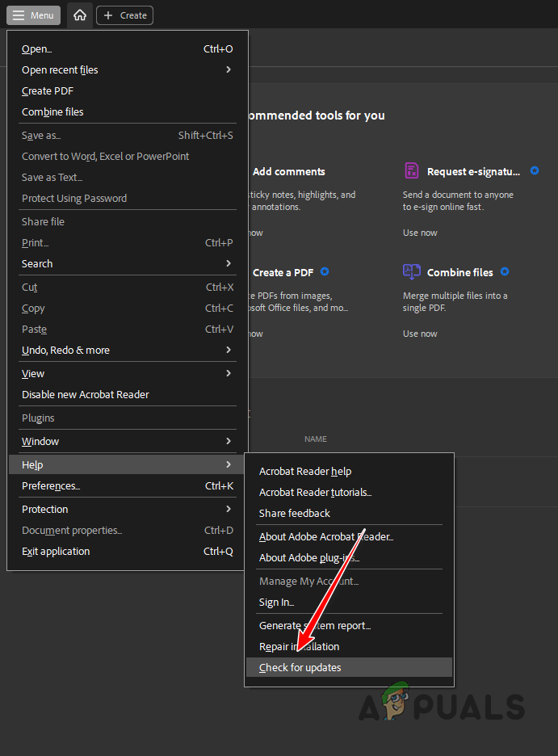Expand the Protection submenu
The width and height of the screenshot is (558, 756).
click(128, 509)
